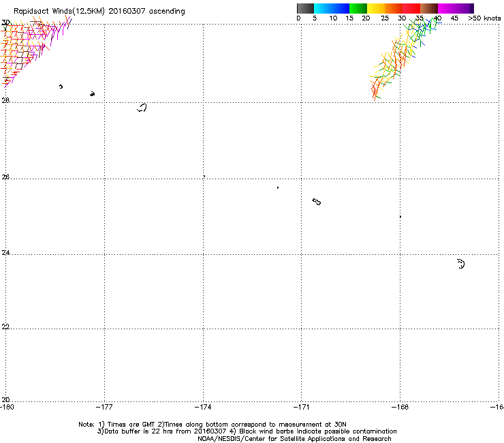The height and width of the screenshot is (443, 504).
Task: Click the '22' latitude axis label
Action: pos(5,326)
